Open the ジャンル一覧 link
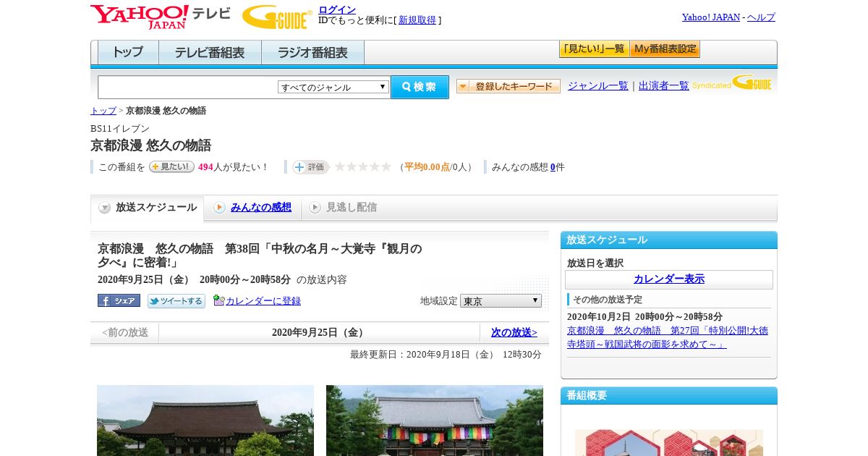Image resolution: width=868 pixels, height=456 pixels. (598, 85)
